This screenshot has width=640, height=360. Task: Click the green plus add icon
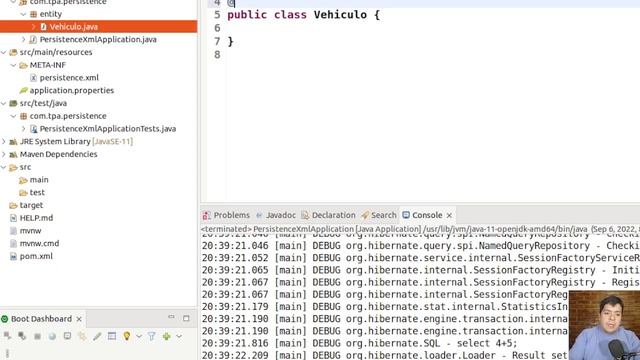166,336
